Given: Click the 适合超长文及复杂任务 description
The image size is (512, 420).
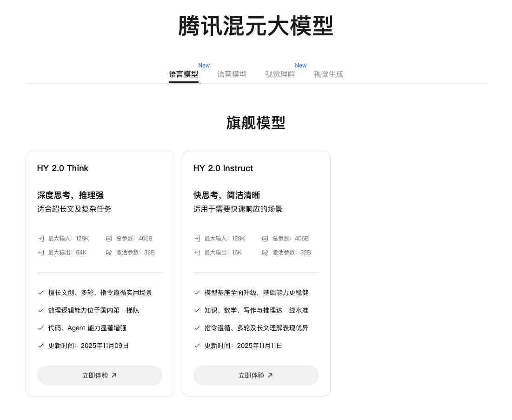Looking at the screenshot, I should (74, 209).
